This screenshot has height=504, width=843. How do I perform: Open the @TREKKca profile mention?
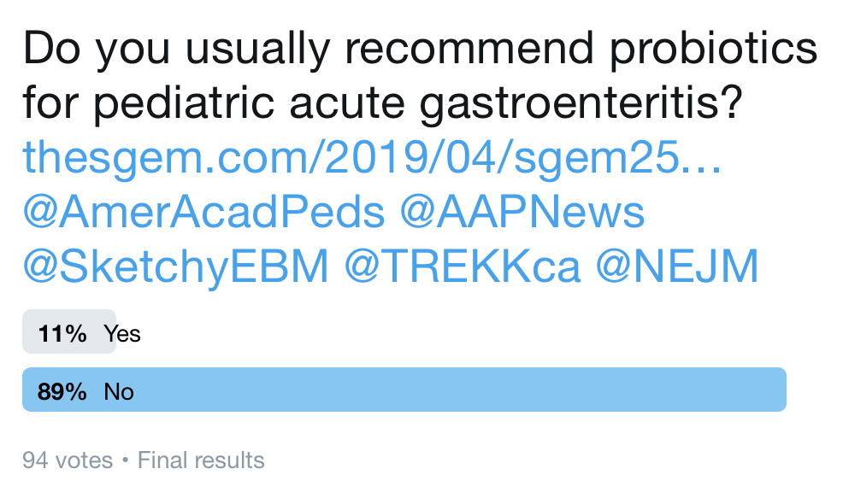click(463, 267)
